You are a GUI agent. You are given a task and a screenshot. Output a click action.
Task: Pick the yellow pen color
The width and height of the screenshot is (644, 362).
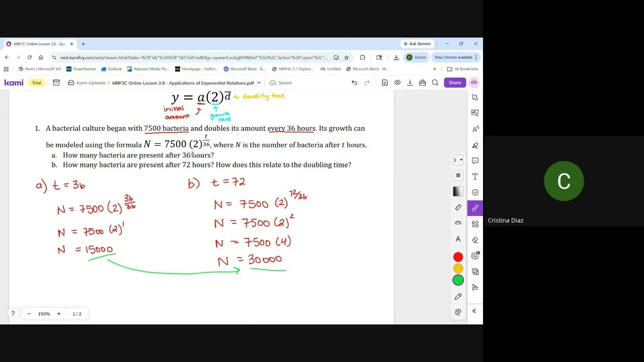coord(458,269)
